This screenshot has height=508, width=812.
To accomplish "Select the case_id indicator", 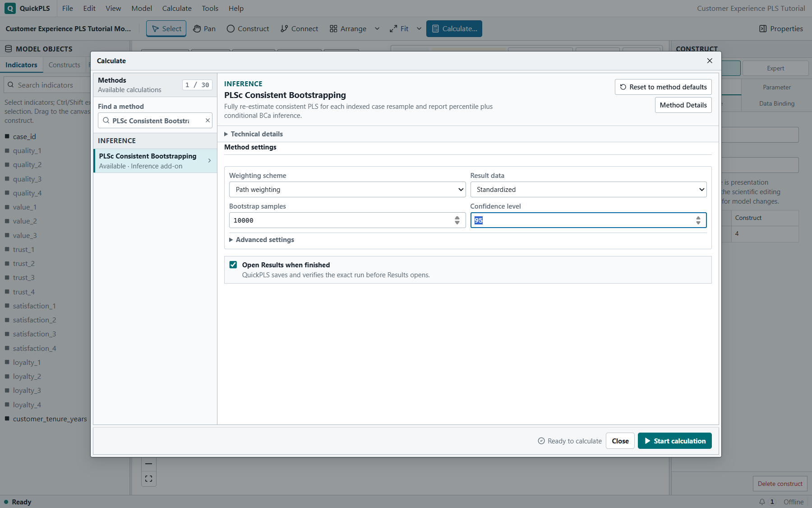I will point(24,136).
